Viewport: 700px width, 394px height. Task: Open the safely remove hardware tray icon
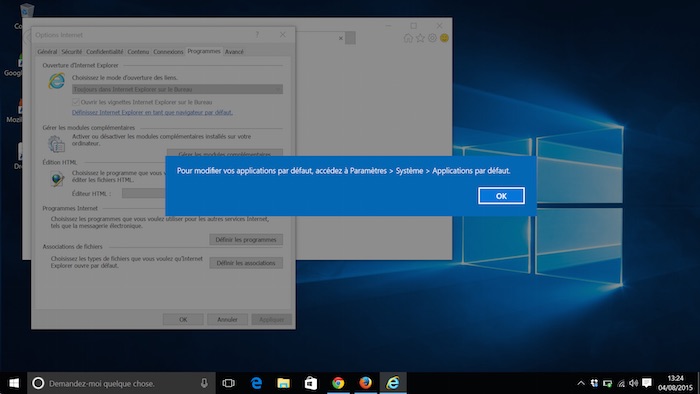click(x=608, y=383)
